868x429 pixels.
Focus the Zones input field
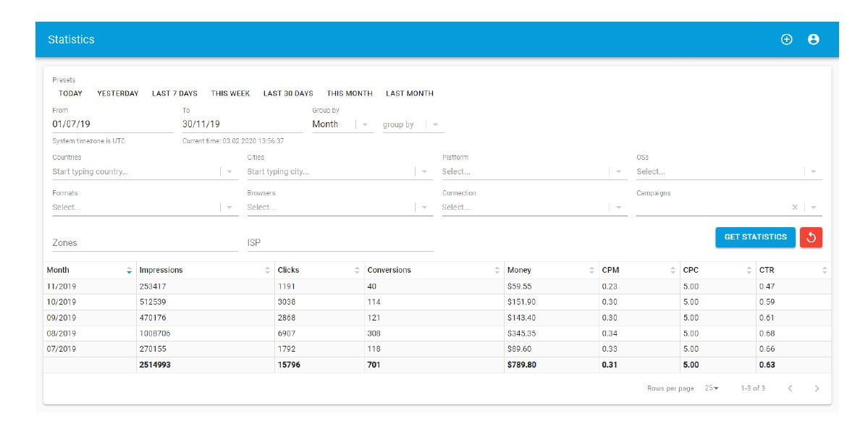(145, 243)
